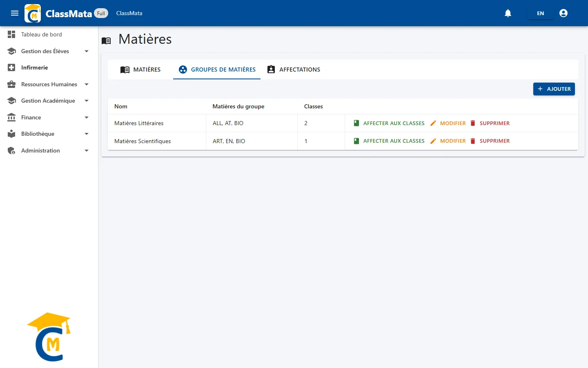Click the Finance bank icon
Image resolution: width=588 pixels, height=368 pixels.
[11, 117]
